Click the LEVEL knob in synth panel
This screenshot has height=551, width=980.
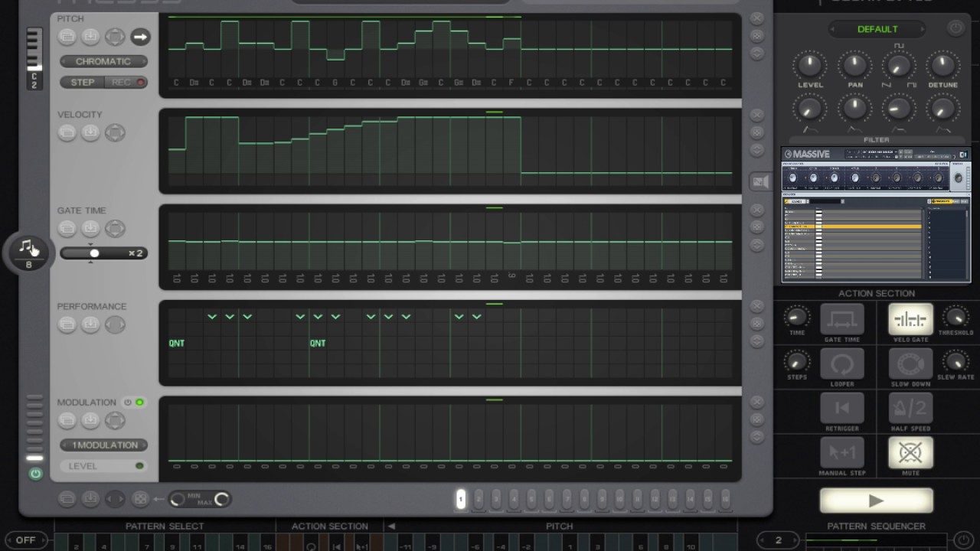(x=810, y=65)
